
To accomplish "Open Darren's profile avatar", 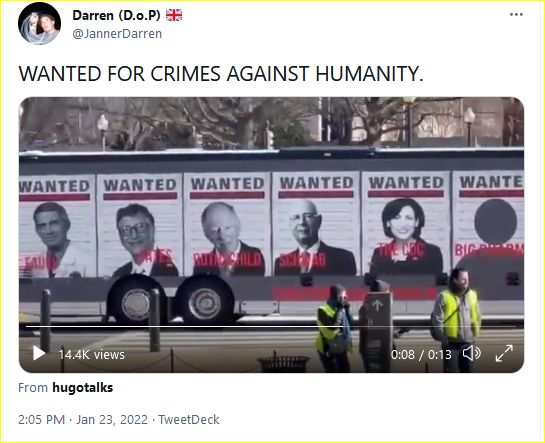I will coord(40,24).
